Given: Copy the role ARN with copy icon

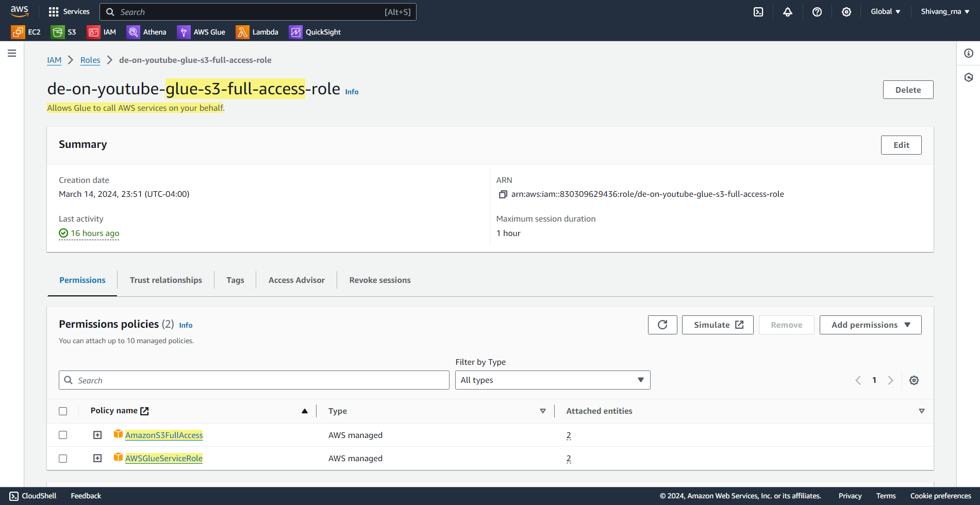Looking at the screenshot, I should coord(503,194).
